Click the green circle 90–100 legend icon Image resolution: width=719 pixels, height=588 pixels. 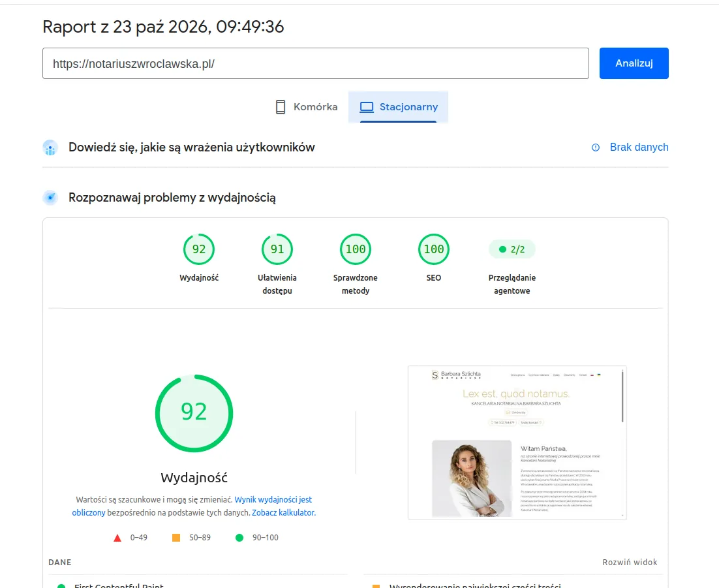(239, 538)
